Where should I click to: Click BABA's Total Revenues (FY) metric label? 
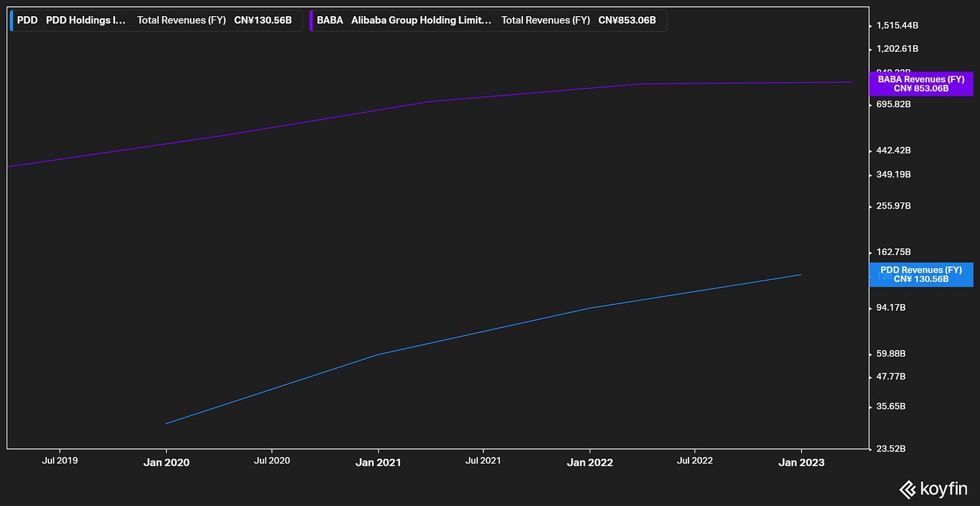pos(546,20)
